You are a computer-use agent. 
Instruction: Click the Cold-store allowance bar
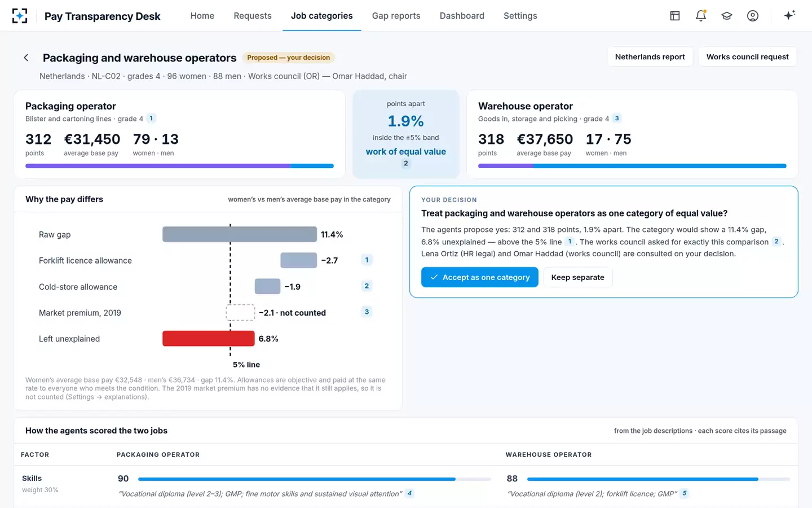pos(267,286)
